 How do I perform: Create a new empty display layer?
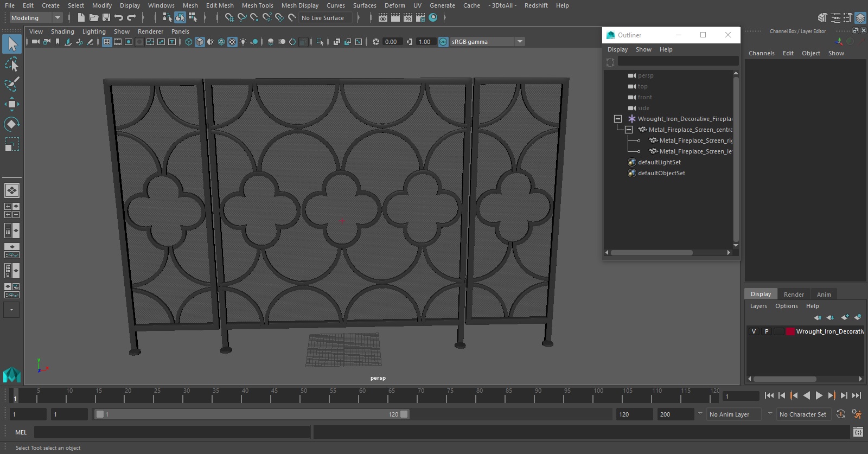pyautogui.click(x=845, y=317)
